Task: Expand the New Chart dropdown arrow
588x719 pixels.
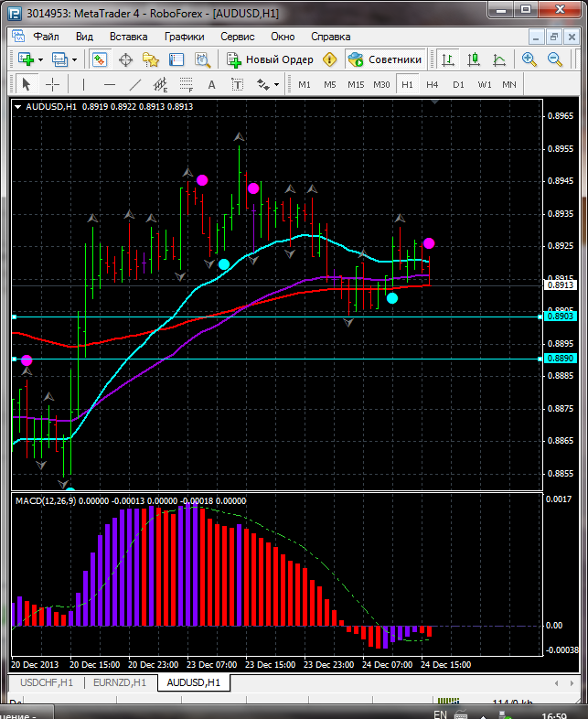Action: pos(40,59)
